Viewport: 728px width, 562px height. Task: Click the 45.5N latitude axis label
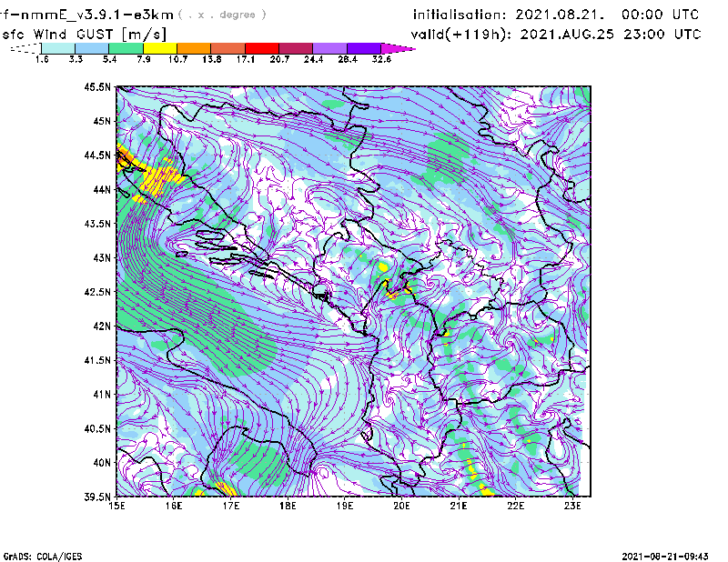pos(97,87)
